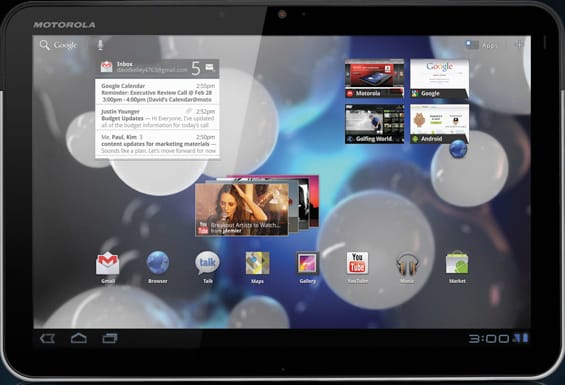Open the Google search box
565x385 pixels.
[x=59, y=45]
